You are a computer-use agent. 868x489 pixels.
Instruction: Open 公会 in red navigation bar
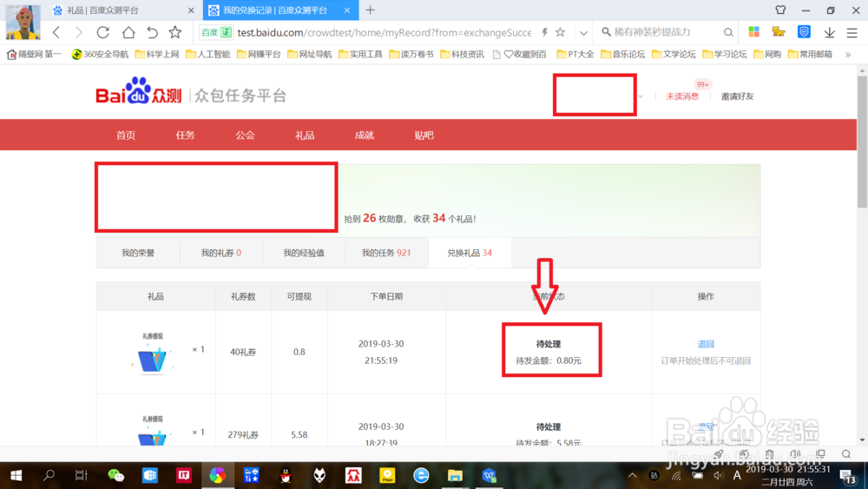246,135
